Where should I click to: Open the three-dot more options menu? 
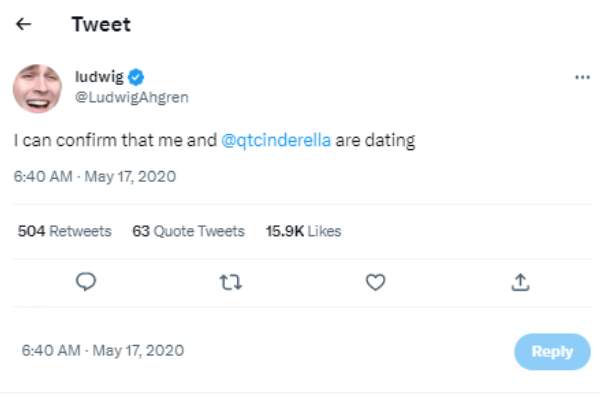pyautogui.click(x=582, y=78)
